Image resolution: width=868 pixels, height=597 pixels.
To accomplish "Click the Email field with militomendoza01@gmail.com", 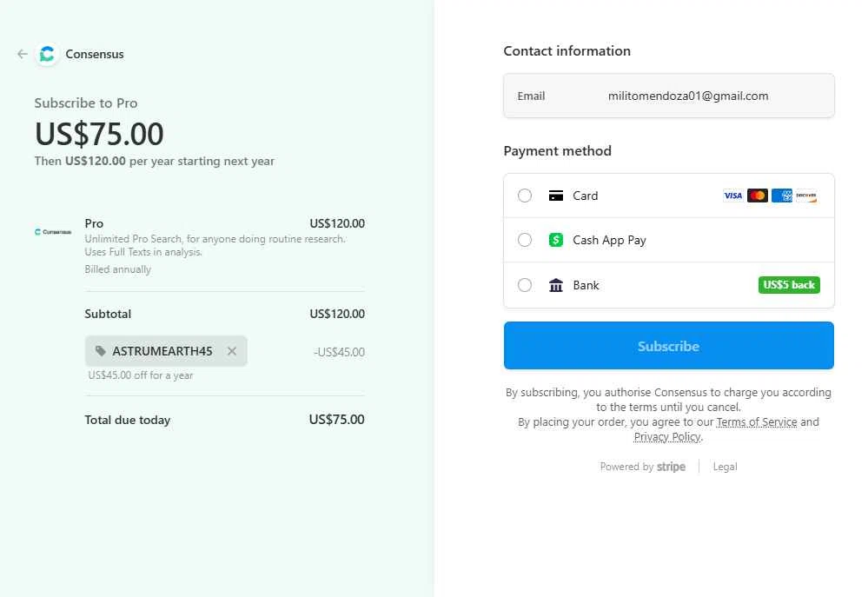I will (669, 96).
